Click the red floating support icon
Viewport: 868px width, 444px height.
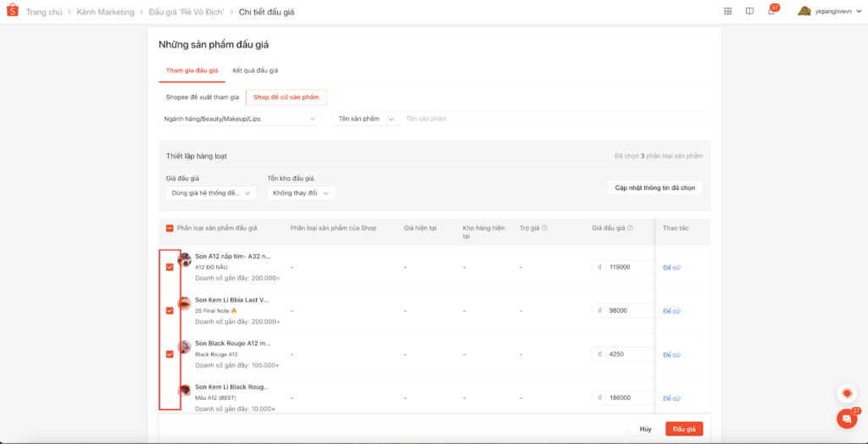tap(846, 393)
